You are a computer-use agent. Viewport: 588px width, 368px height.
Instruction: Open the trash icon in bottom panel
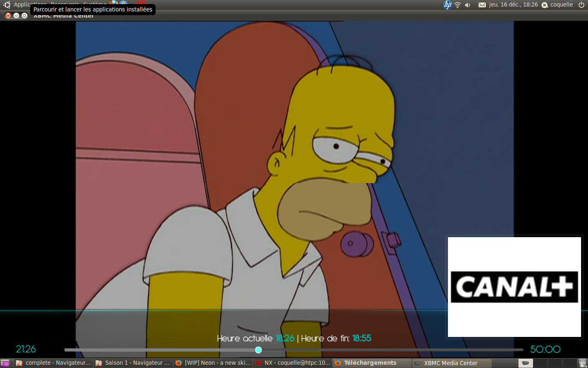[583, 363]
